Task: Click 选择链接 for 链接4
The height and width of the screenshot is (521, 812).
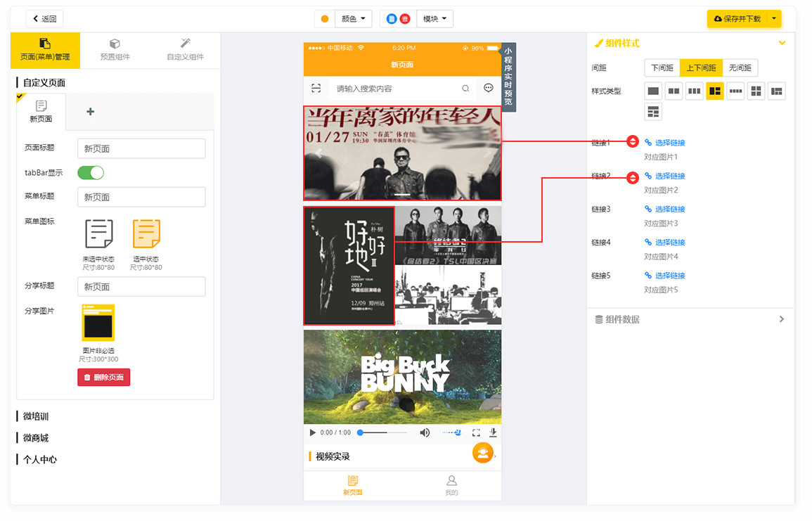Action: click(x=665, y=243)
